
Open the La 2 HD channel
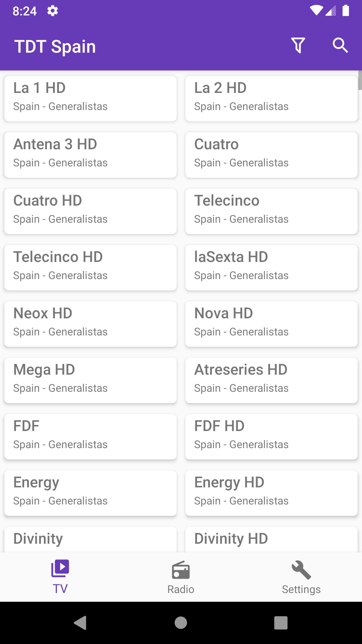pos(271,99)
